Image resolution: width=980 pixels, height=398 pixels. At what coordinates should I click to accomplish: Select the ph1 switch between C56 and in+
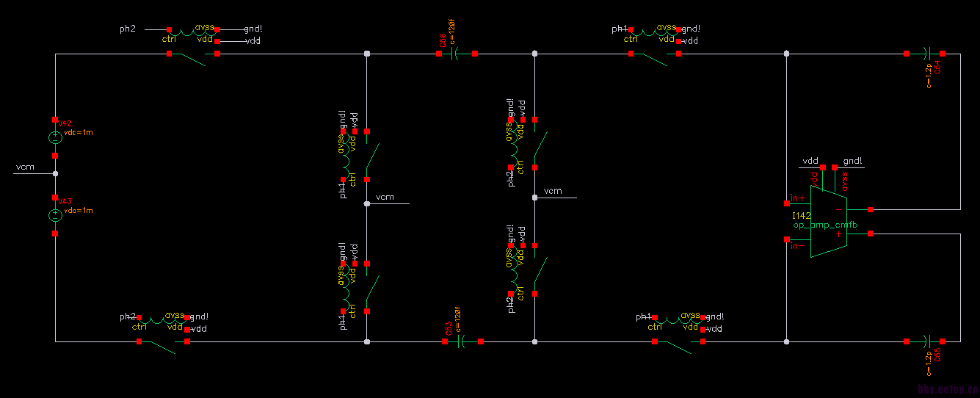pos(656,46)
